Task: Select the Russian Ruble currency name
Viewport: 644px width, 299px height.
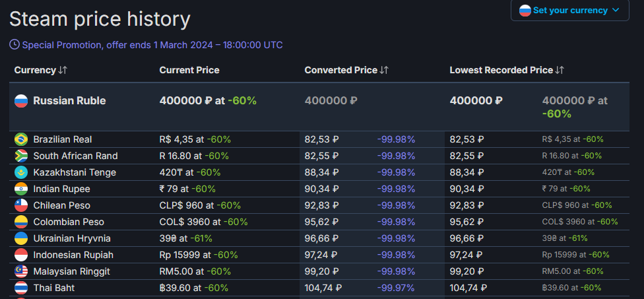Action: [69, 100]
